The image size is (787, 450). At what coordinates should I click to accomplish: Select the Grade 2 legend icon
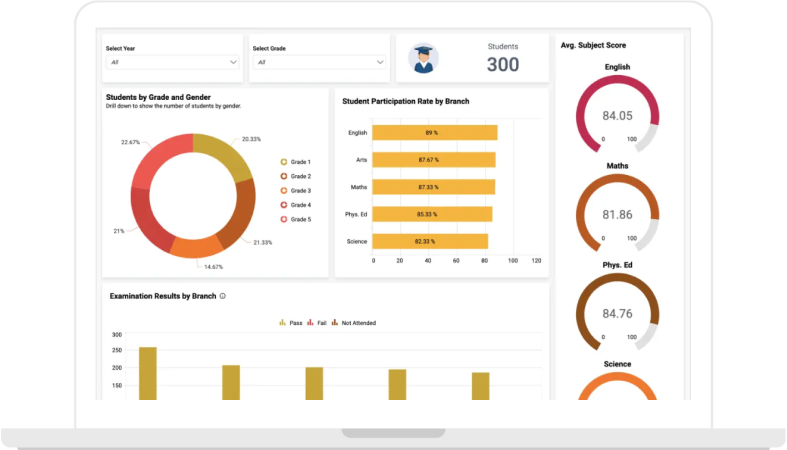[284, 176]
